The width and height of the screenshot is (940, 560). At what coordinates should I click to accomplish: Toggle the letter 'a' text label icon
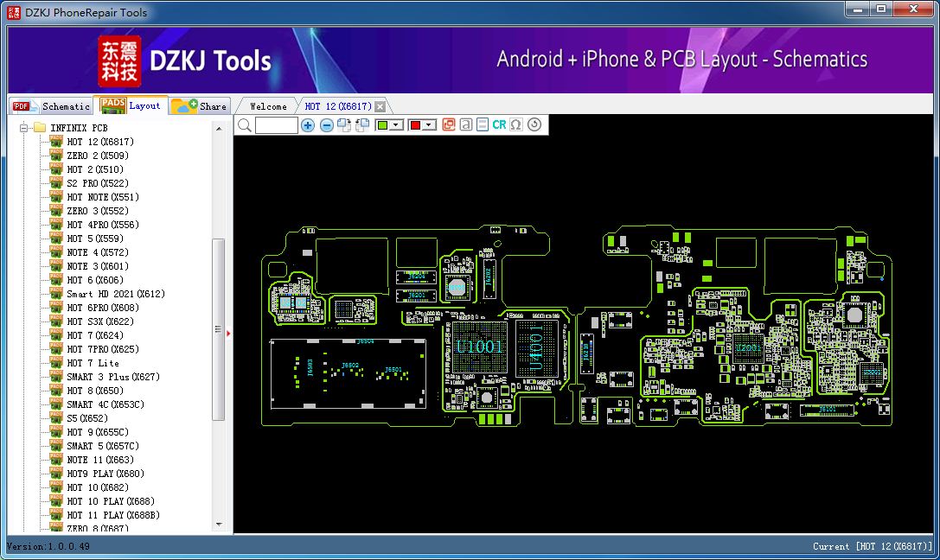(x=466, y=124)
